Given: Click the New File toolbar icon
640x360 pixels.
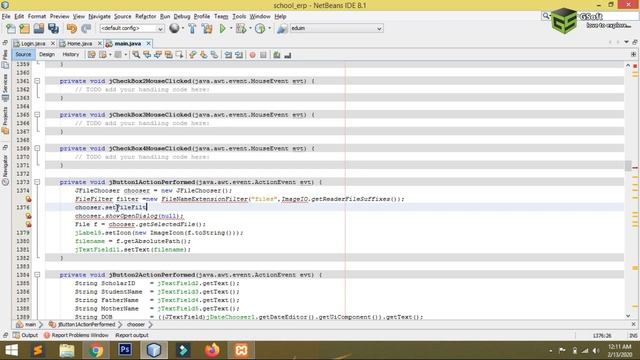Looking at the screenshot, I should pyautogui.click(x=11, y=29).
